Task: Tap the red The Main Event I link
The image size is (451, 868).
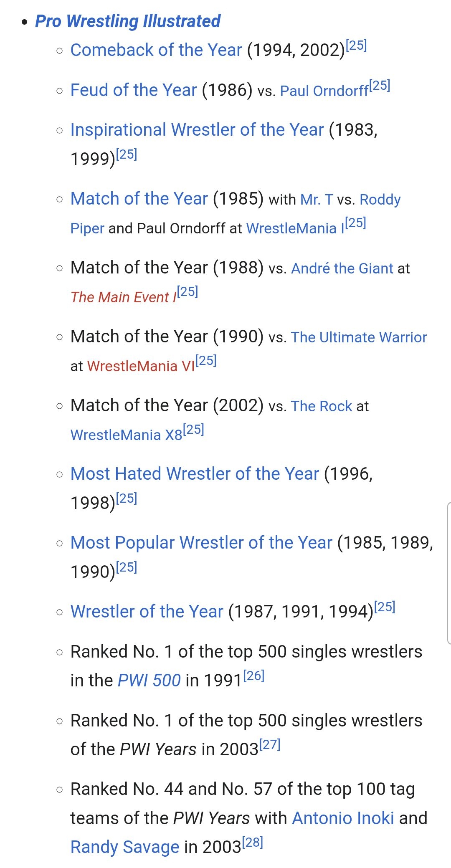Action: click(x=124, y=297)
